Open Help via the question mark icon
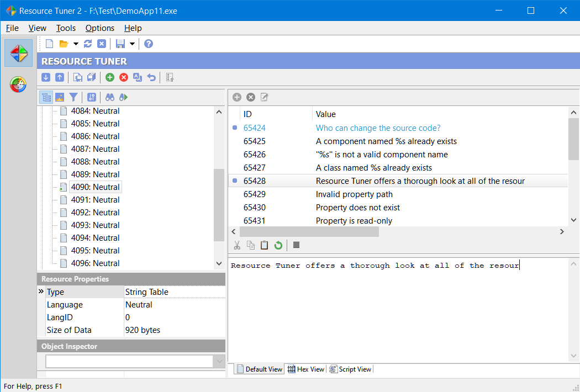 coord(149,44)
